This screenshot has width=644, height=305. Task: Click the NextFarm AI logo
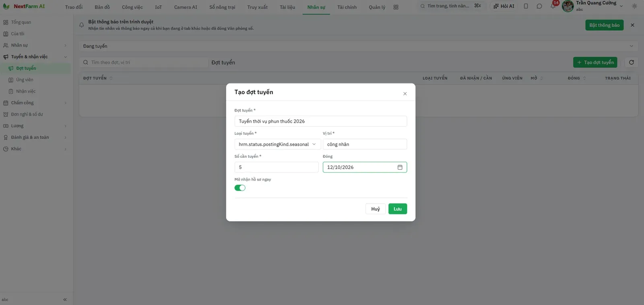24,6
